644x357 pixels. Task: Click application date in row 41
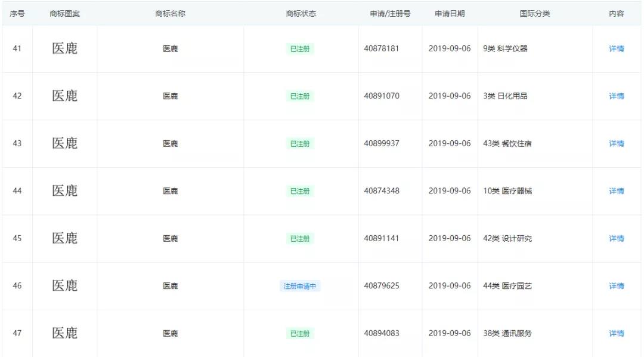tap(450, 48)
